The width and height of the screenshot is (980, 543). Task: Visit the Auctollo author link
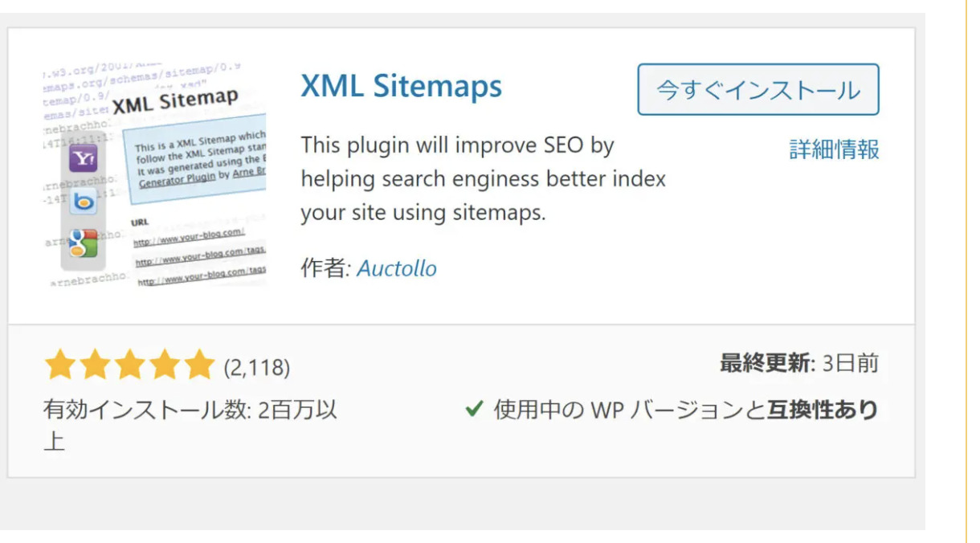[x=397, y=268]
